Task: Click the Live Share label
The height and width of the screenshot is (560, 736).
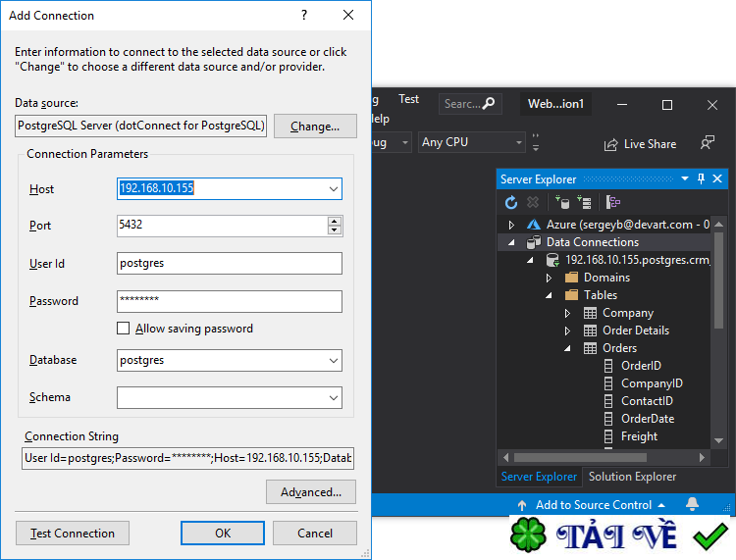Action: 650,144
